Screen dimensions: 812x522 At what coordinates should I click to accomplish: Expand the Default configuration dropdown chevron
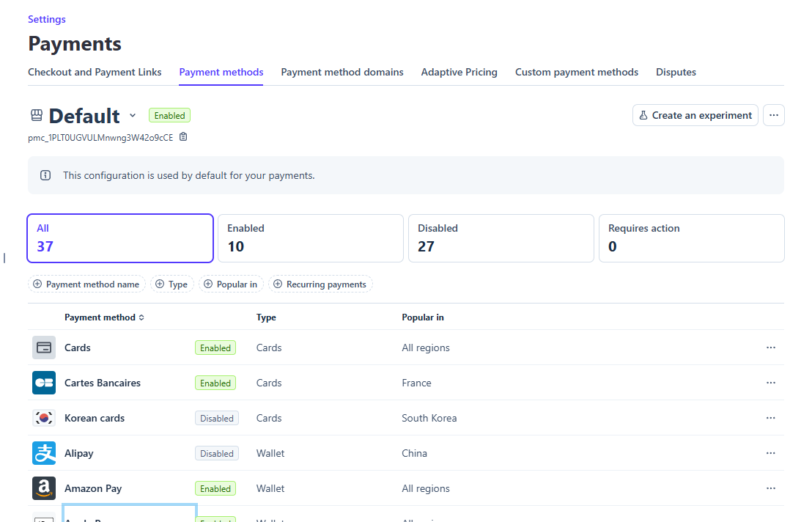pos(133,116)
